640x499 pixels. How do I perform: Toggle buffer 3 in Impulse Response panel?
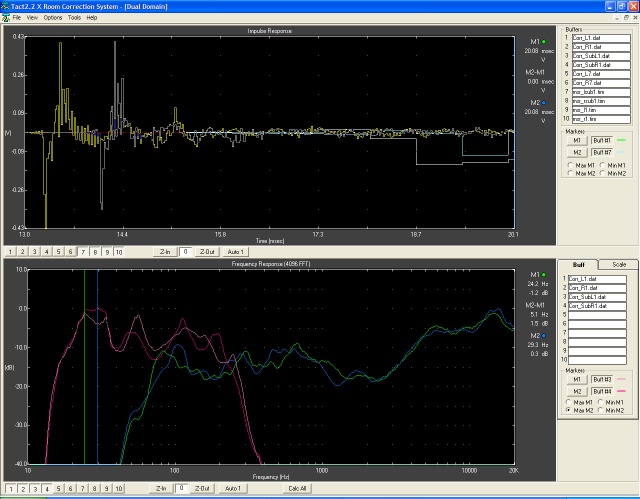tap(35, 252)
